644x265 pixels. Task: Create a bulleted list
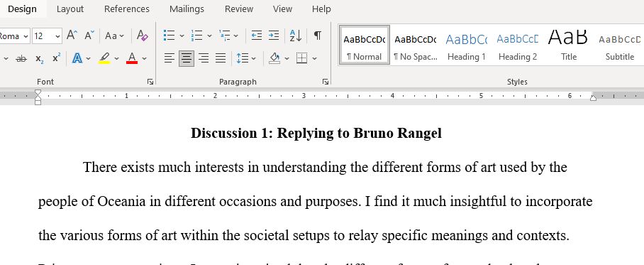point(169,36)
